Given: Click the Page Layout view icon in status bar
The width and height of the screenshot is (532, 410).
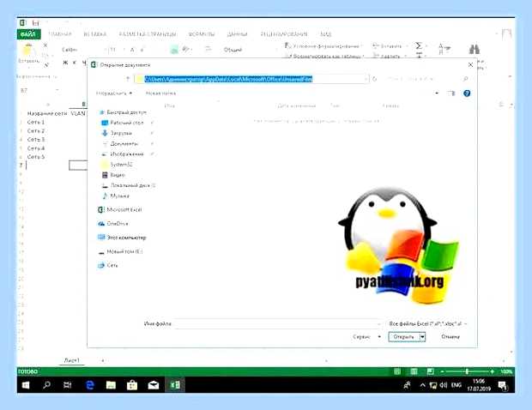Looking at the screenshot, I should click(x=414, y=371).
